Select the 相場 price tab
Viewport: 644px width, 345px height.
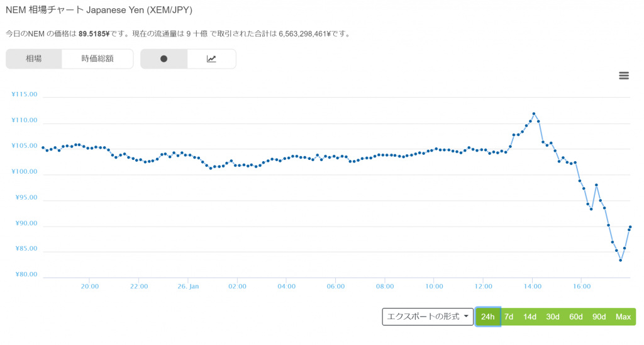(x=34, y=59)
